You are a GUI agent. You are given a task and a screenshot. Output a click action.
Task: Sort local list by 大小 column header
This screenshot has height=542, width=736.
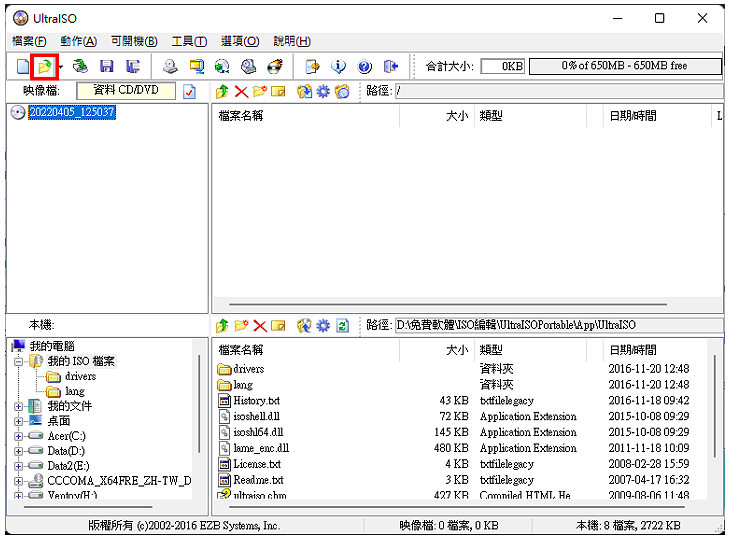point(437,350)
